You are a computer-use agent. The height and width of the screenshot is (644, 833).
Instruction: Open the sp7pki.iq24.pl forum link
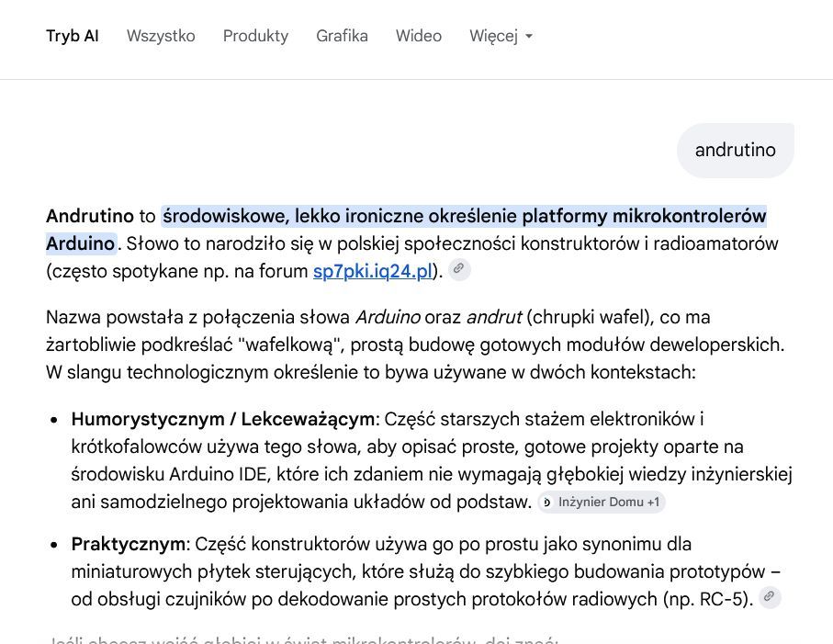coord(372,271)
